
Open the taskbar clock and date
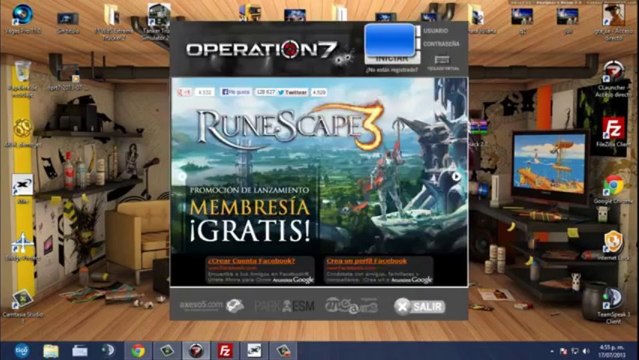point(612,351)
